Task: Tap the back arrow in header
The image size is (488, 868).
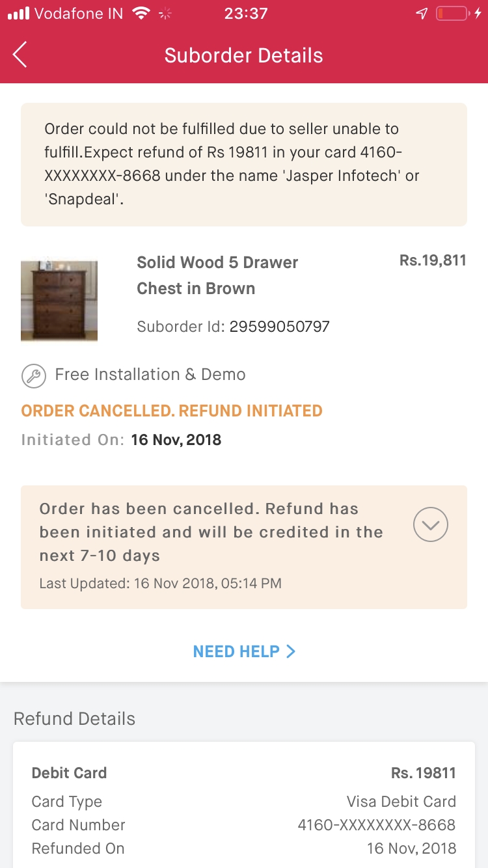Action: coord(21,55)
